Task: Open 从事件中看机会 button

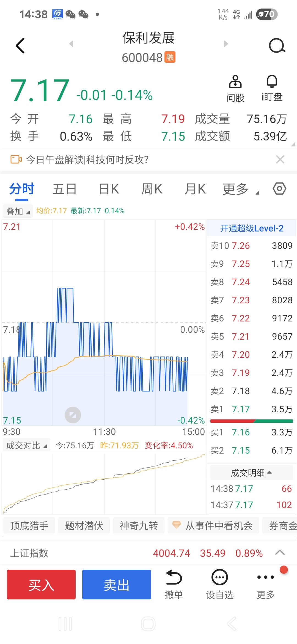Action: (x=213, y=525)
